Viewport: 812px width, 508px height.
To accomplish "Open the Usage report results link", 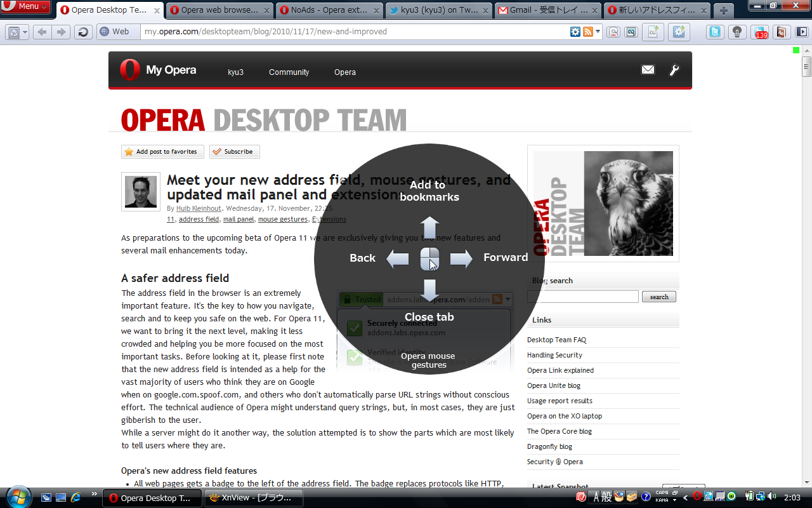I will [560, 401].
